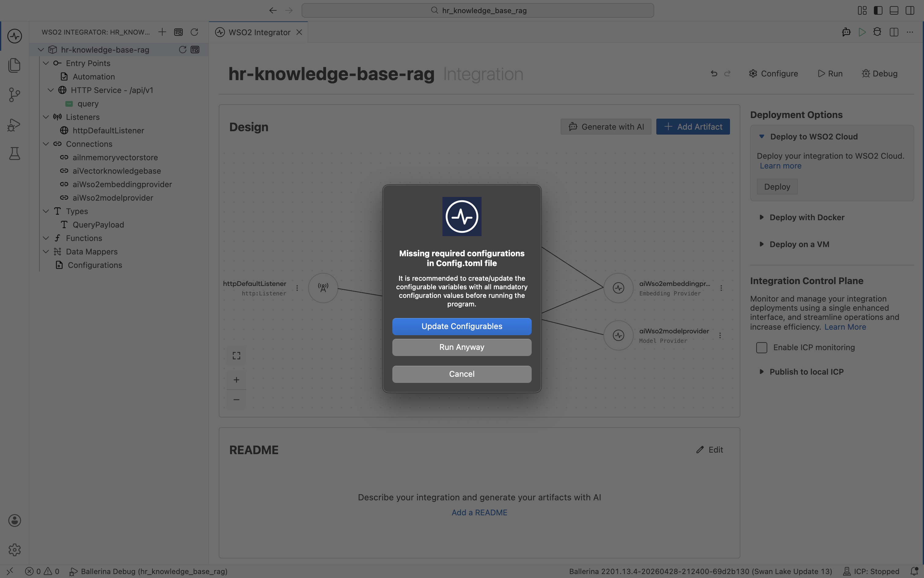Select the query resource item
This screenshot has width=924, height=578.
point(88,104)
